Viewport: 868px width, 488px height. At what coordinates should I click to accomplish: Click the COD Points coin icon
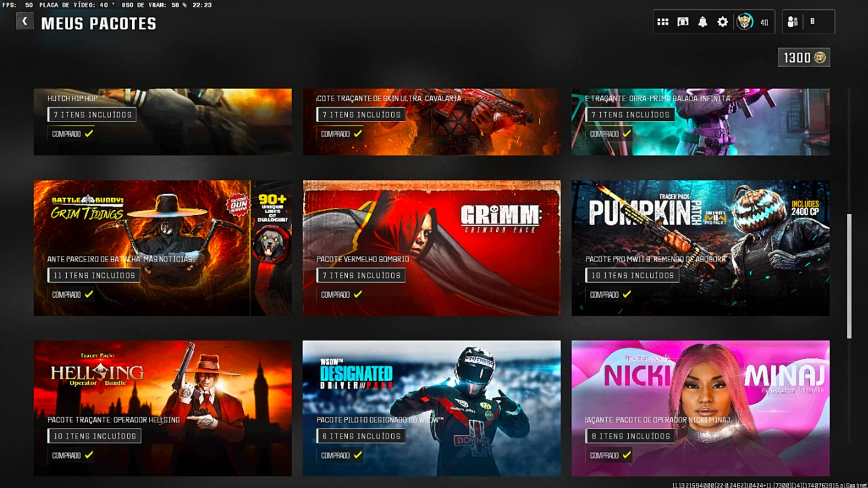pyautogui.click(x=820, y=58)
